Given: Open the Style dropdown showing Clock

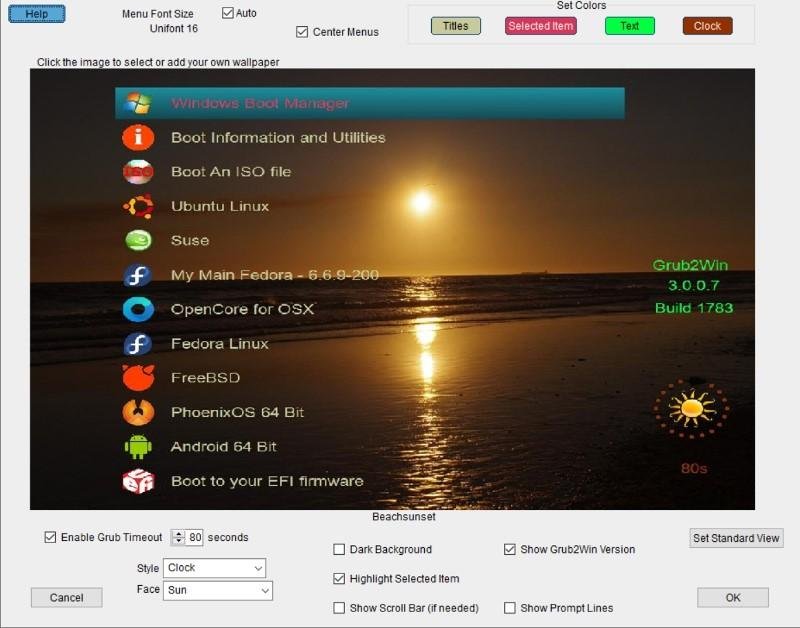Looking at the screenshot, I should (x=214, y=568).
